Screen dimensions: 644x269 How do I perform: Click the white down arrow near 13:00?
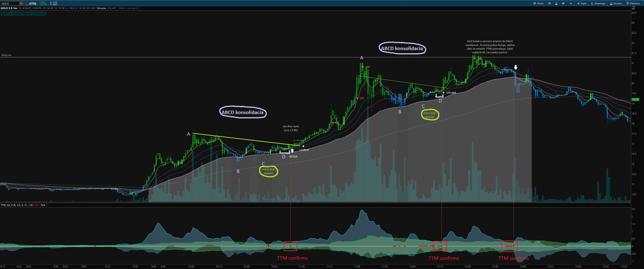point(516,67)
